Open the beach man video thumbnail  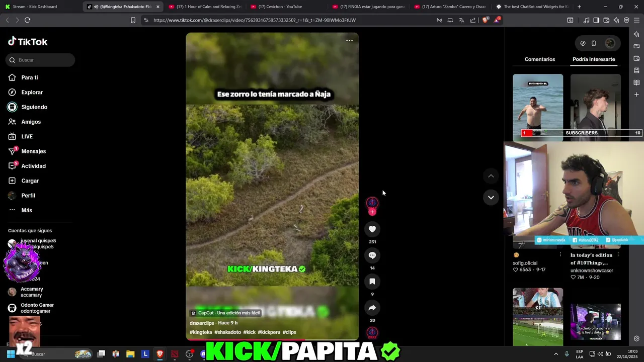[x=538, y=107]
